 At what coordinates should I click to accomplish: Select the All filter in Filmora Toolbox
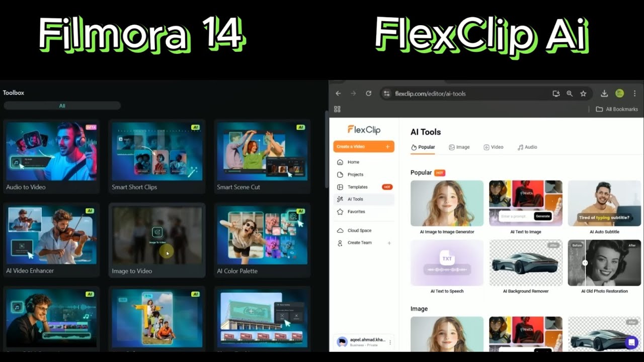[x=62, y=106]
